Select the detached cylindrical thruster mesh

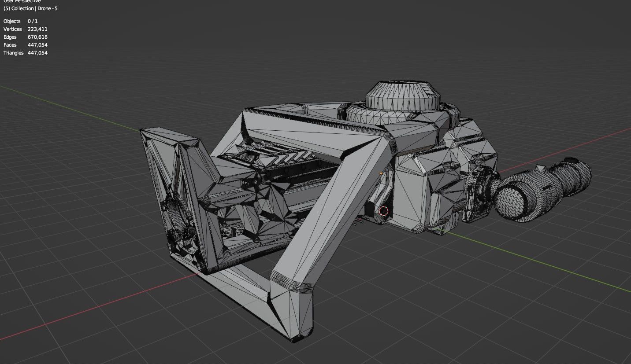point(543,191)
